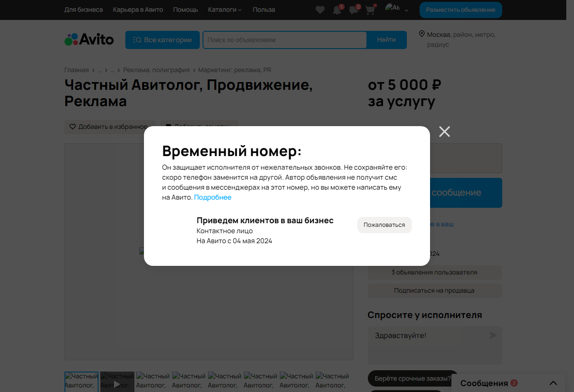Select the first highlighted gallery thumbnail
The image size is (574, 392).
coord(81,382)
